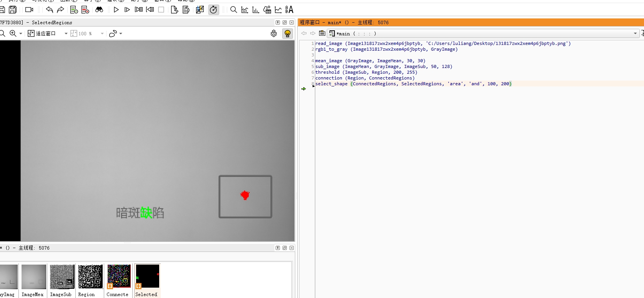Step over the next program line
644x298 pixels.
tap(127, 10)
